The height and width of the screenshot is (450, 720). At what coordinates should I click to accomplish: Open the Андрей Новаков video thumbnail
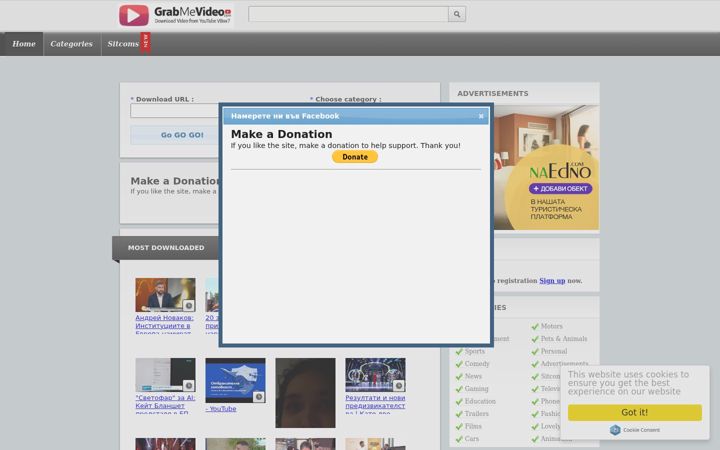pos(165,295)
